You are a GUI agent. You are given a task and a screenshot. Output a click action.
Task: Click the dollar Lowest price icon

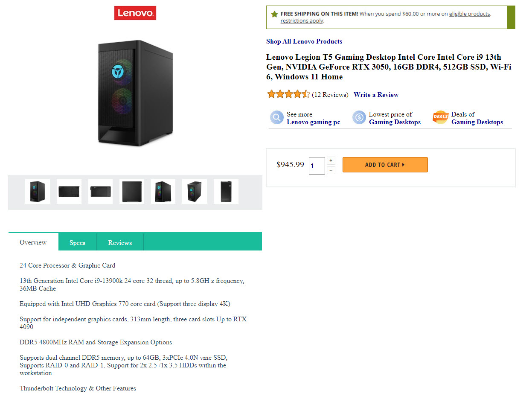click(x=359, y=117)
